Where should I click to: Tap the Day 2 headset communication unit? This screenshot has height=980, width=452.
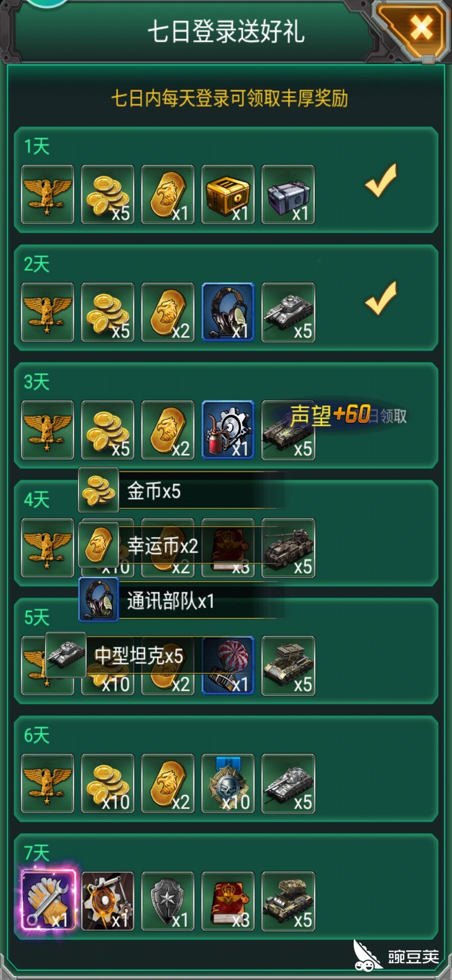pyautogui.click(x=228, y=312)
